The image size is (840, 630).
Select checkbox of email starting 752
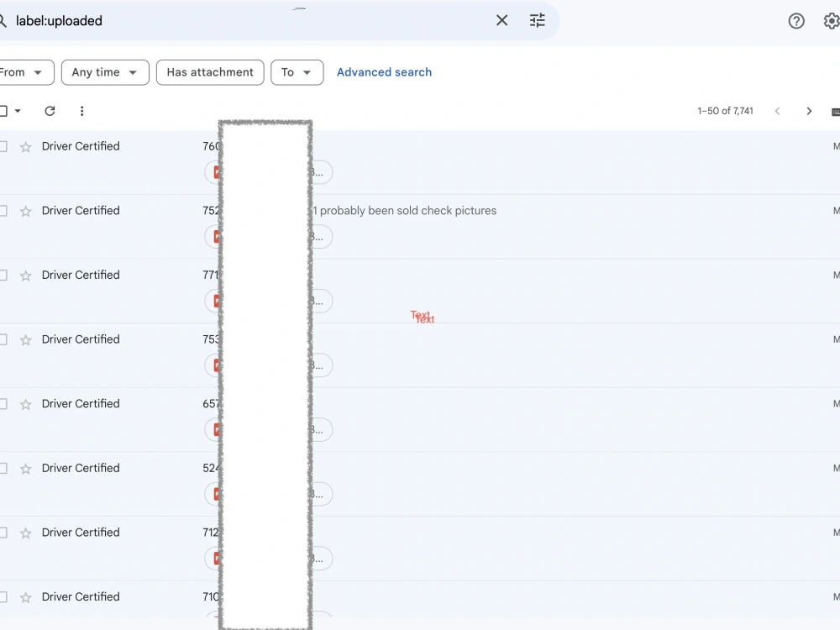(3, 211)
